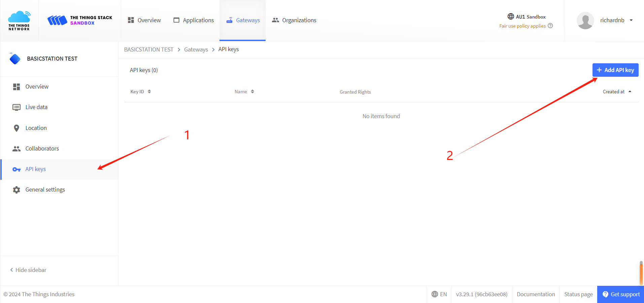
Task: Click the user profile avatar
Action: 585,21
